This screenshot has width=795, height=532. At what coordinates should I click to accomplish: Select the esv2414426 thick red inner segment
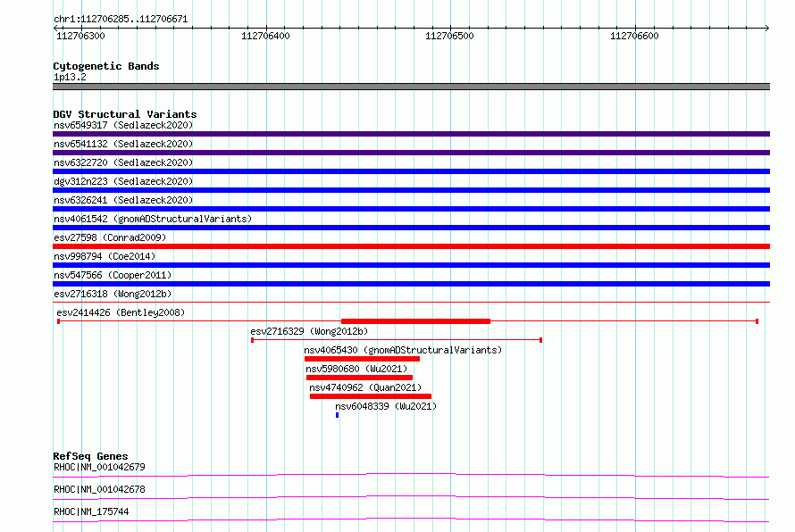point(415,321)
